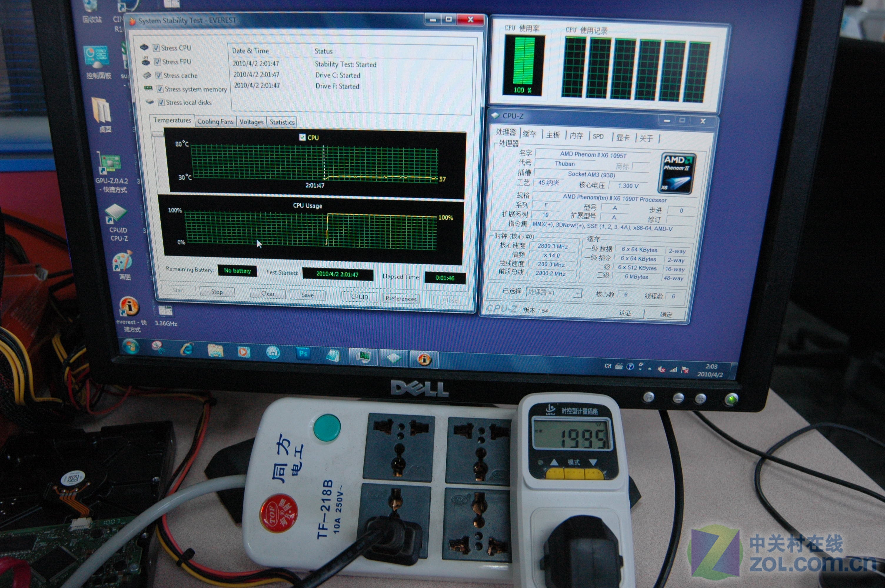This screenshot has width=885, height=588.
Task: Open the 3.36GHz desktop file icon
Action: click(165, 315)
